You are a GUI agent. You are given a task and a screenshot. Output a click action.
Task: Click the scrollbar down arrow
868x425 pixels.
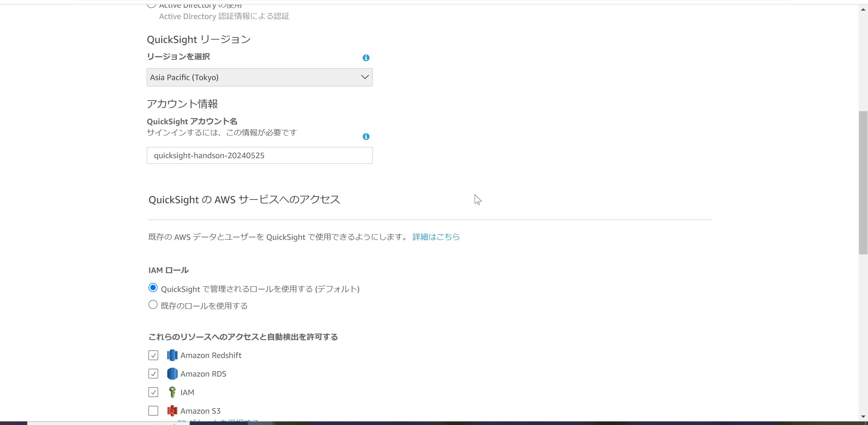pos(863,416)
